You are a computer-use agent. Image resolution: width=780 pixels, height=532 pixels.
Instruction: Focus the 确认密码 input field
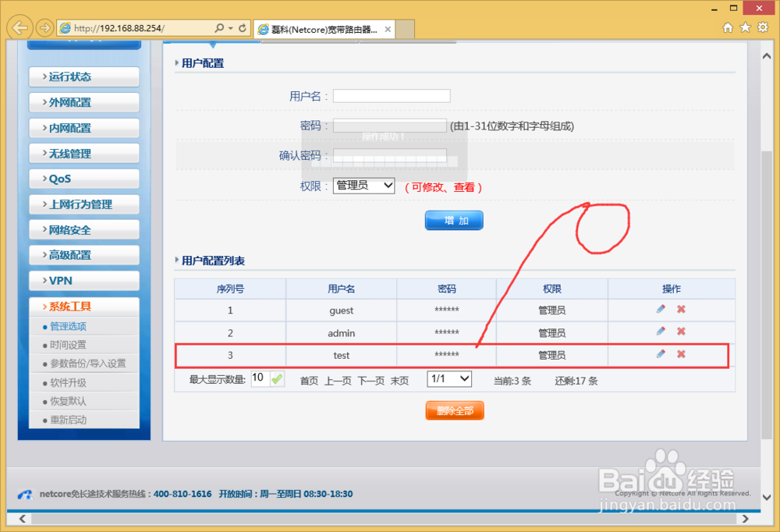[389, 155]
